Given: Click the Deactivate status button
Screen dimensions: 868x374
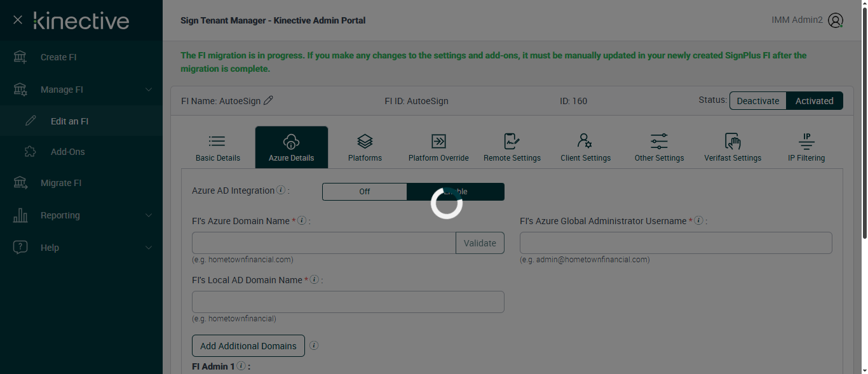Looking at the screenshot, I should 758,101.
